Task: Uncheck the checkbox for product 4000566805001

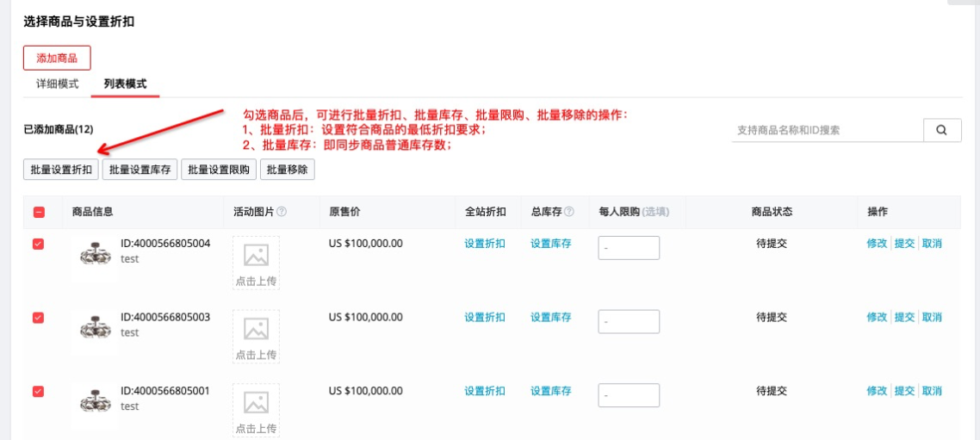Action: 38,392
